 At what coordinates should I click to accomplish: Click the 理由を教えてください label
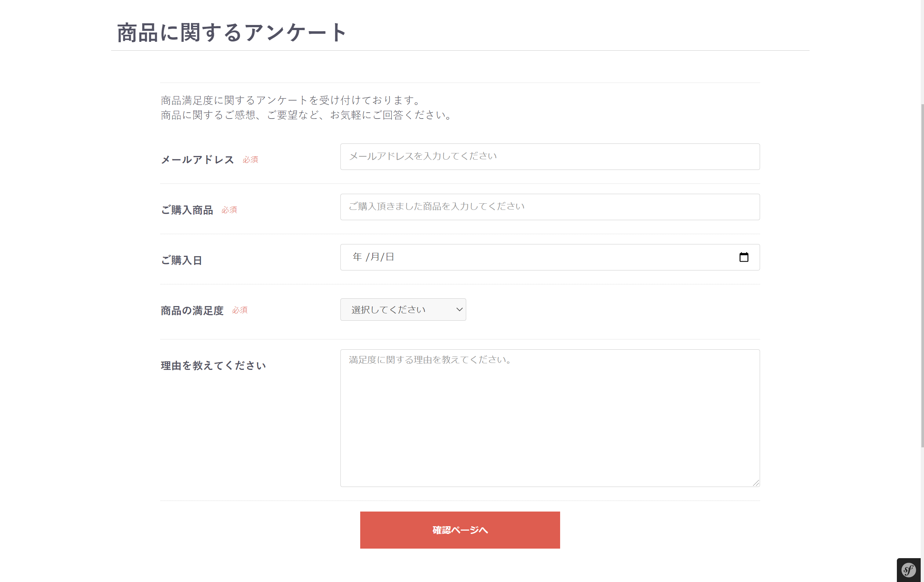(213, 365)
